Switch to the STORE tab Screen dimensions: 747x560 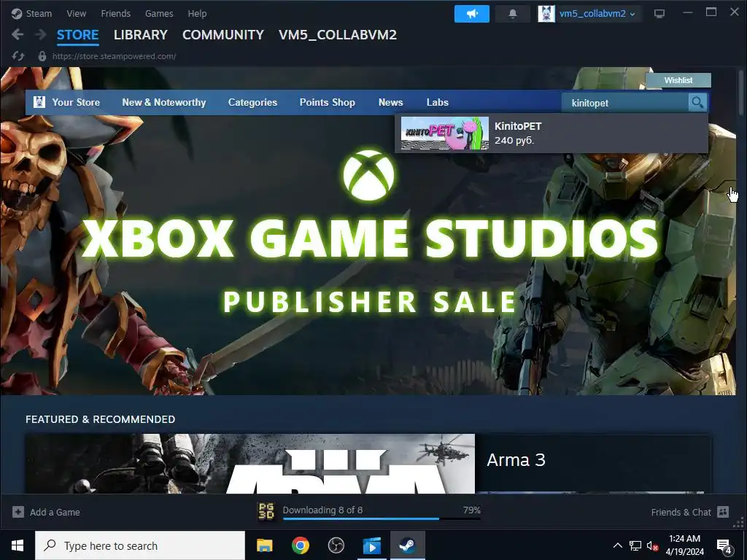[x=77, y=35]
